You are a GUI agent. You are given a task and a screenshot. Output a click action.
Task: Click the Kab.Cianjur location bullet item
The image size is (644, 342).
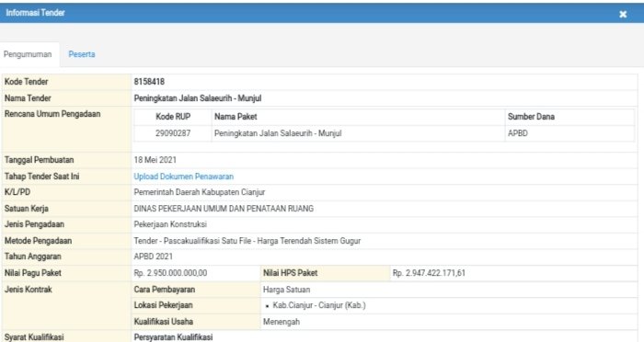(319, 305)
